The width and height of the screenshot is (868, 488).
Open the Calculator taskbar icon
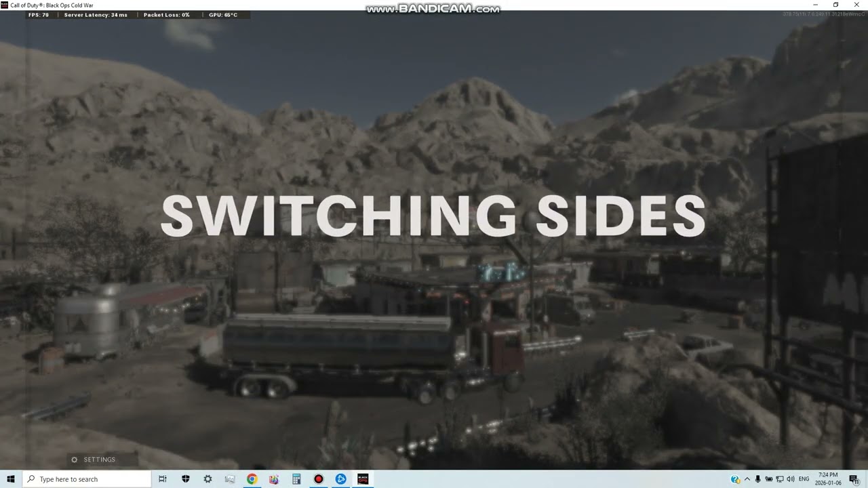pos(296,479)
